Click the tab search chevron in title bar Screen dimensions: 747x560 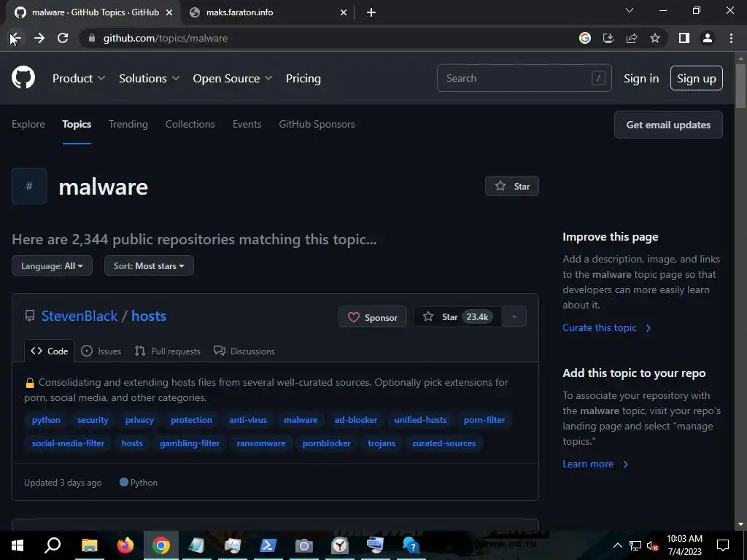click(x=630, y=10)
